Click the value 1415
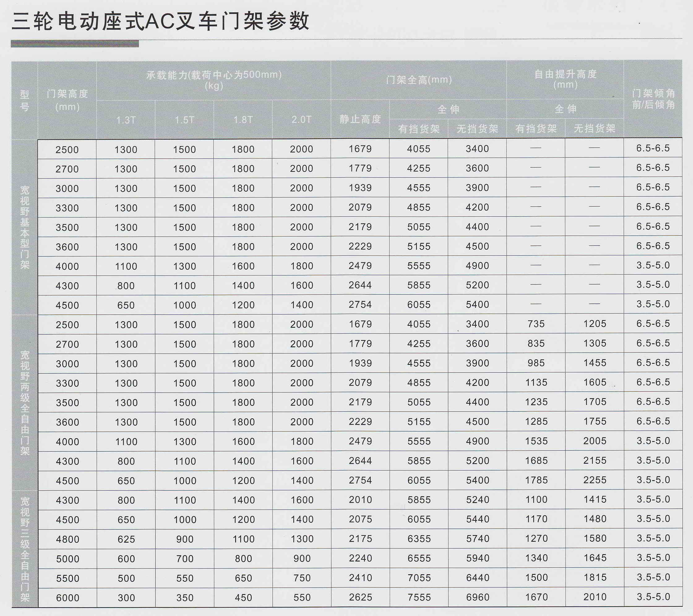Screen dimensions: 693x616 pyautogui.click(x=595, y=499)
